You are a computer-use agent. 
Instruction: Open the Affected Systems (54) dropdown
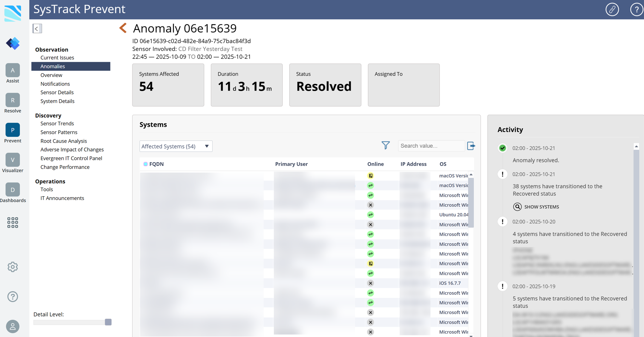(x=176, y=146)
